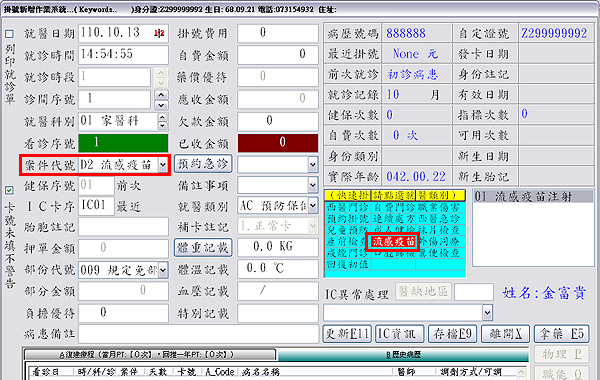The height and width of the screenshot is (380, 600).
Task: Select 流感疫苗 in quick registration grid
Action: [x=393, y=241]
